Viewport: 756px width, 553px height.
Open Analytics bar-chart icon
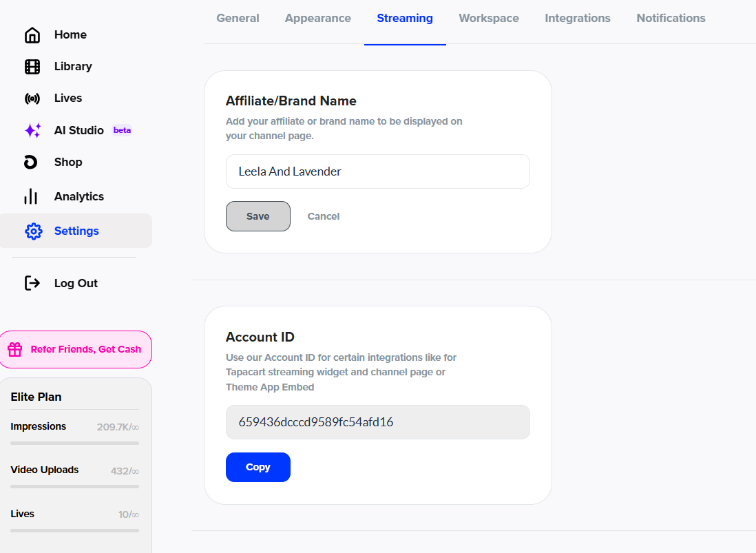(x=31, y=197)
